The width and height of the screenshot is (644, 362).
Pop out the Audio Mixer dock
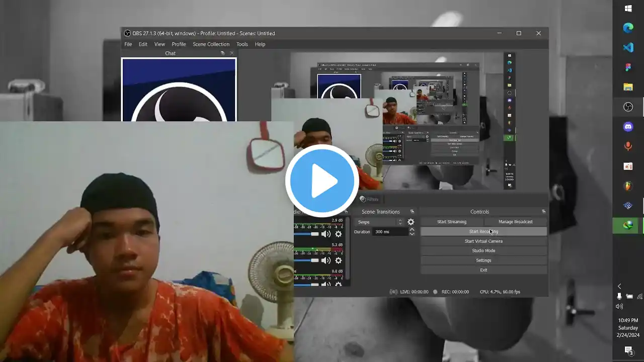tap(346, 212)
